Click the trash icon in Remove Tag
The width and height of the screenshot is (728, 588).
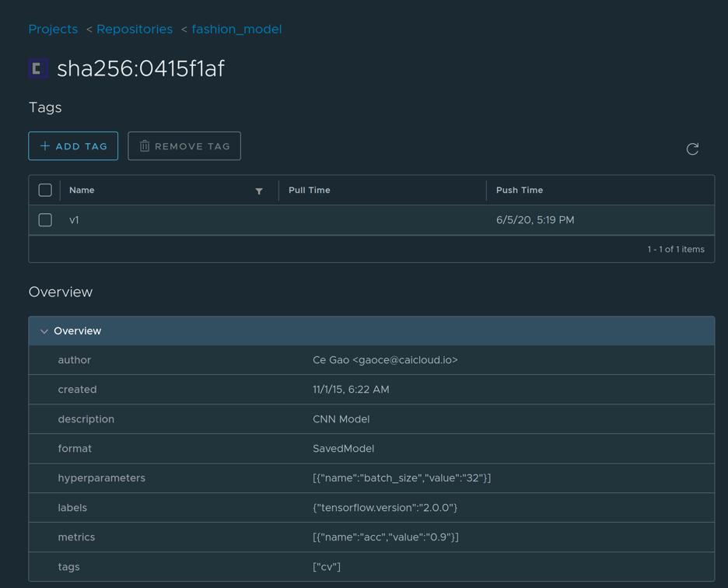[x=145, y=146]
